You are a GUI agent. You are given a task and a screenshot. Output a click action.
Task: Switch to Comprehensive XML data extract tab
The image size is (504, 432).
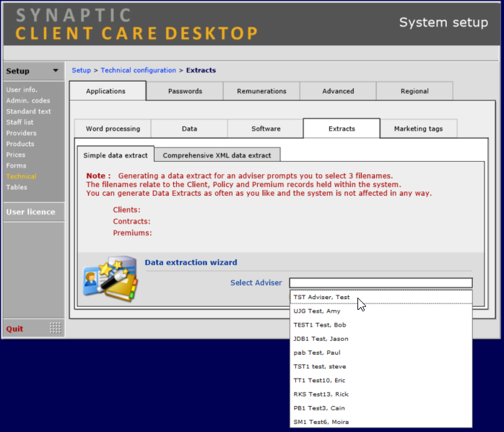217,155
